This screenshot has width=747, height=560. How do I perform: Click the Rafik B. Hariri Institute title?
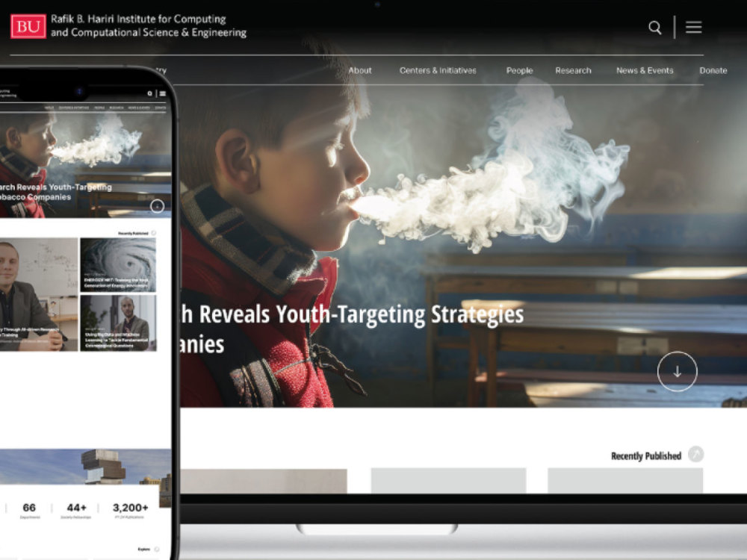(x=149, y=25)
